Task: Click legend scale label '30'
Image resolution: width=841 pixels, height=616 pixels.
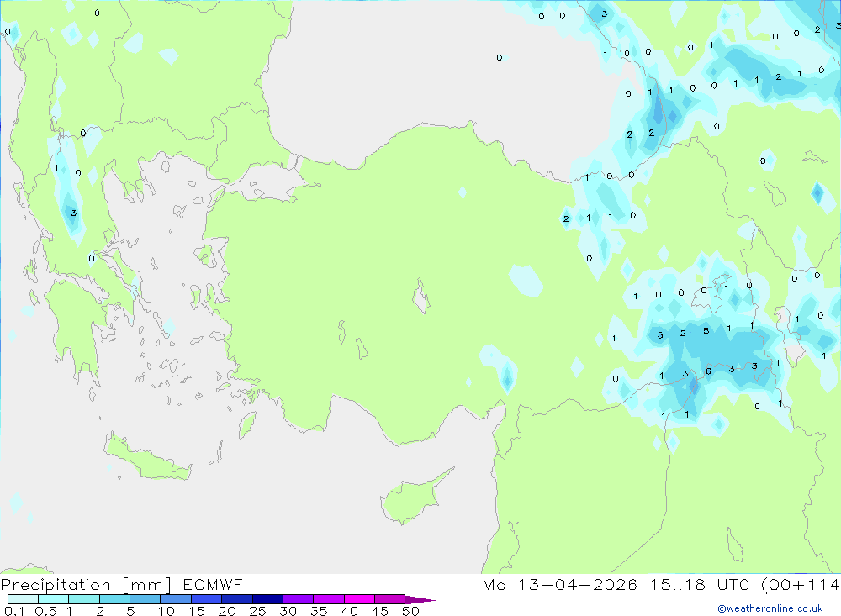Action: [288, 611]
